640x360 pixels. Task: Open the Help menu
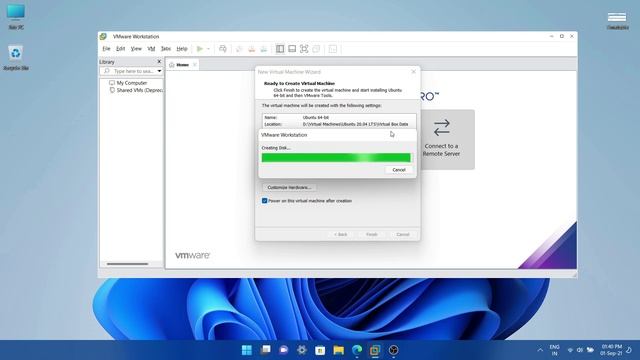tap(182, 49)
